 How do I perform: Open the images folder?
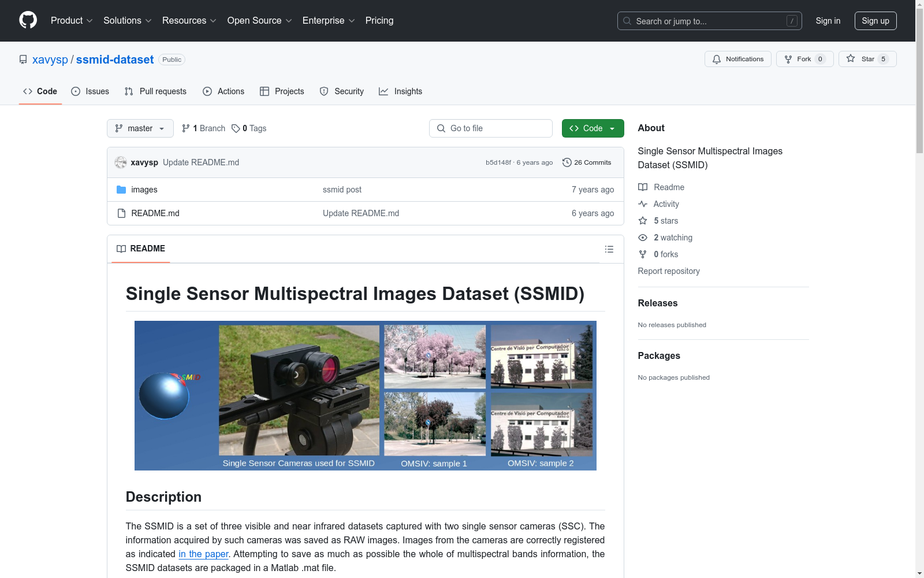[x=144, y=190]
